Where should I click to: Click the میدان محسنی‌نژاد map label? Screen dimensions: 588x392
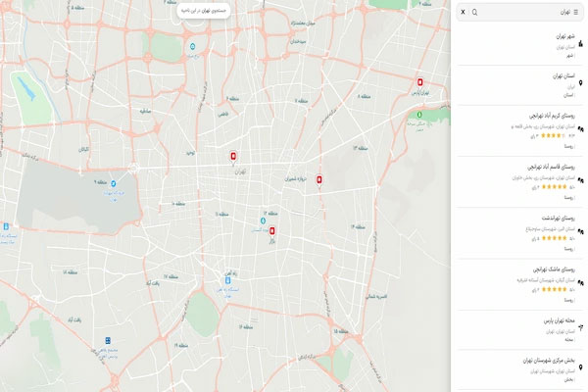click(302, 24)
